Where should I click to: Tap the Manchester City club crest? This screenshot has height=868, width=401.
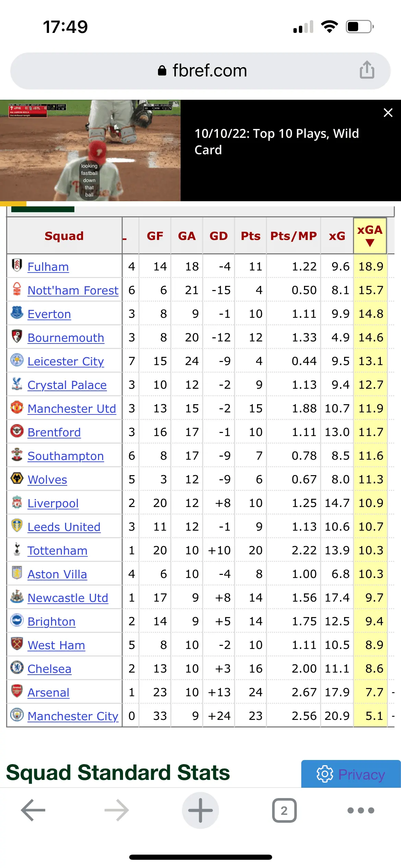17,715
